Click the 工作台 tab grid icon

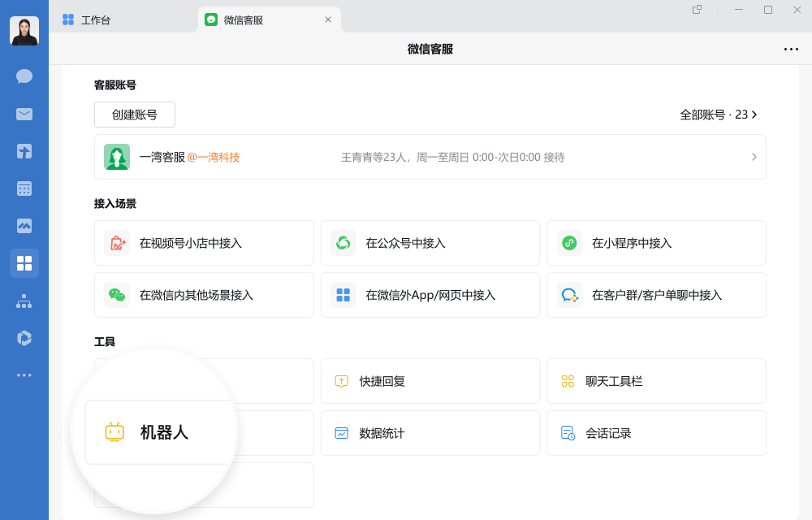point(68,19)
